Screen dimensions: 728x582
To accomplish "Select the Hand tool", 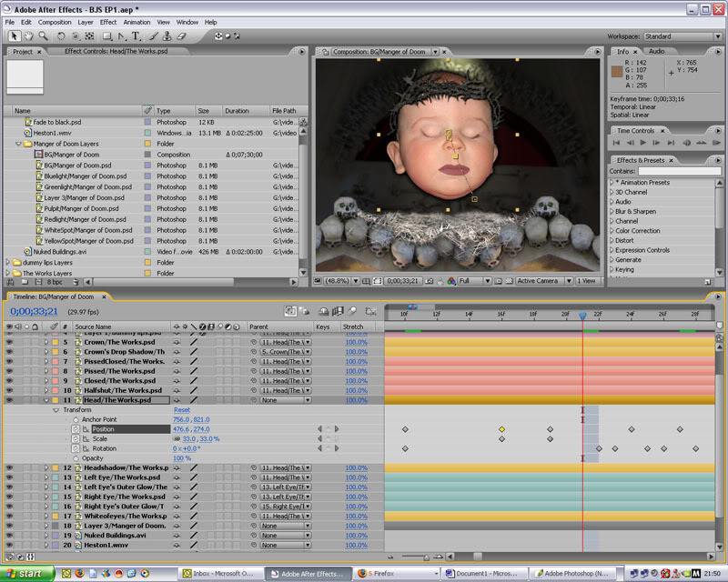I will (x=29, y=35).
